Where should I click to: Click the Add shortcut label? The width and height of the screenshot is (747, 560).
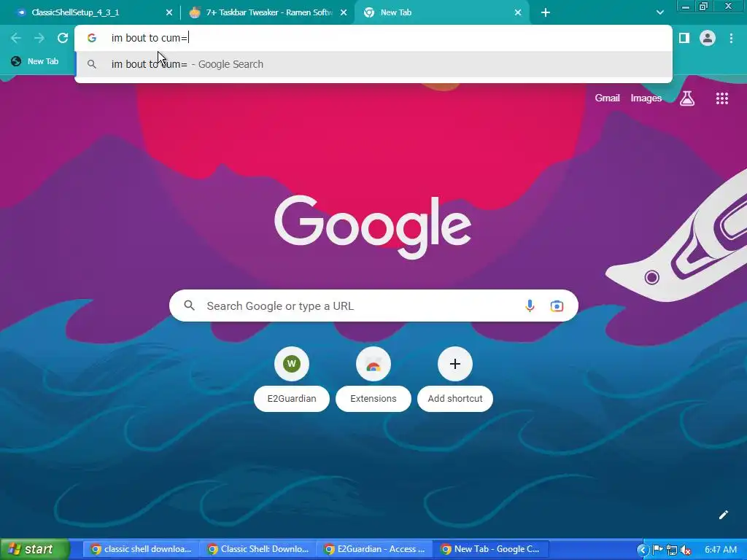pos(455,399)
